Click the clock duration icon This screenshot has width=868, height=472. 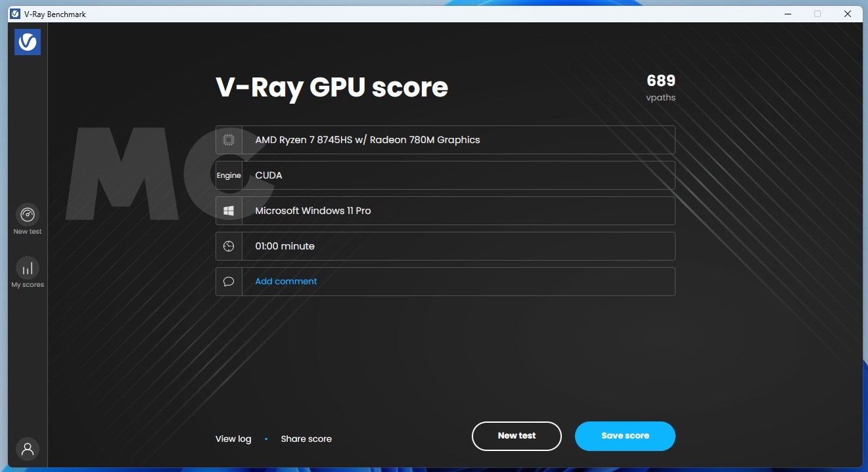click(229, 246)
